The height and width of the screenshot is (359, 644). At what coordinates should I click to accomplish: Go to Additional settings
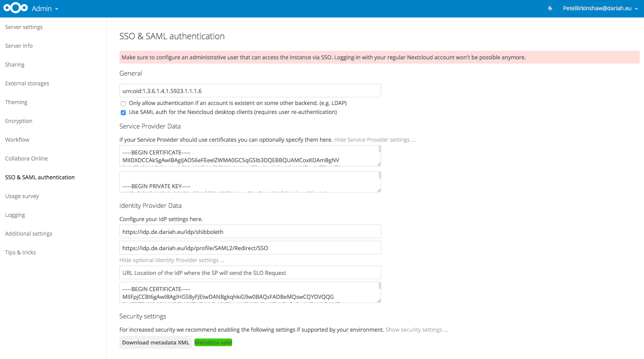coord(29,233)
